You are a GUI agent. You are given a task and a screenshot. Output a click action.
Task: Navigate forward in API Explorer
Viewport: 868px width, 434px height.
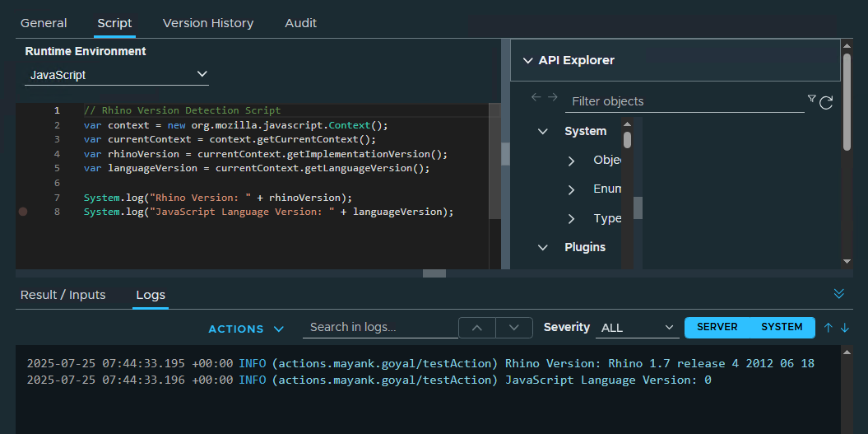tap(552, 97)
